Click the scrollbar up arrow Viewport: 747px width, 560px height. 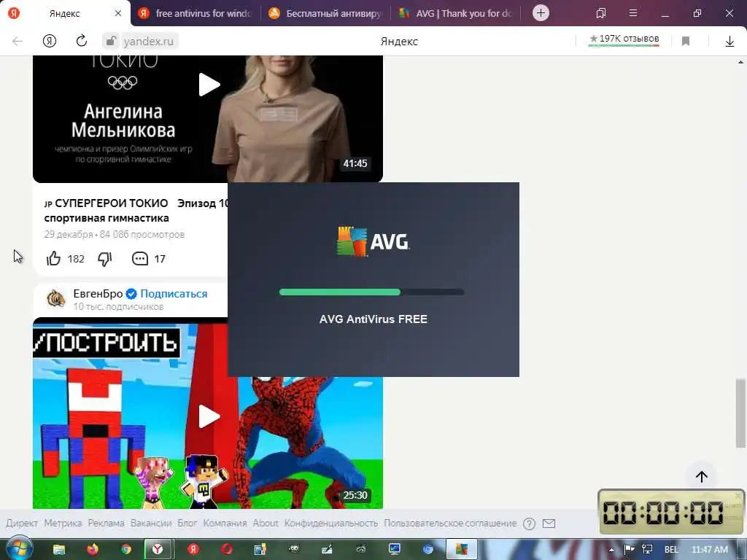740,62
